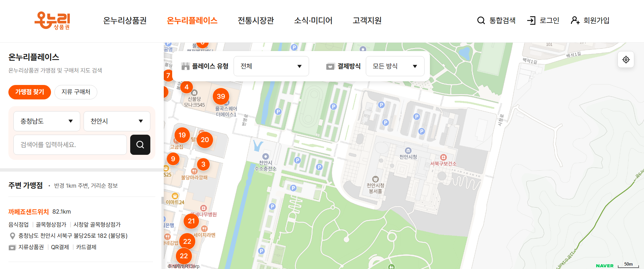Click the cluster marker 19
This screenshot has height=269, width=644.
point(182,135)
